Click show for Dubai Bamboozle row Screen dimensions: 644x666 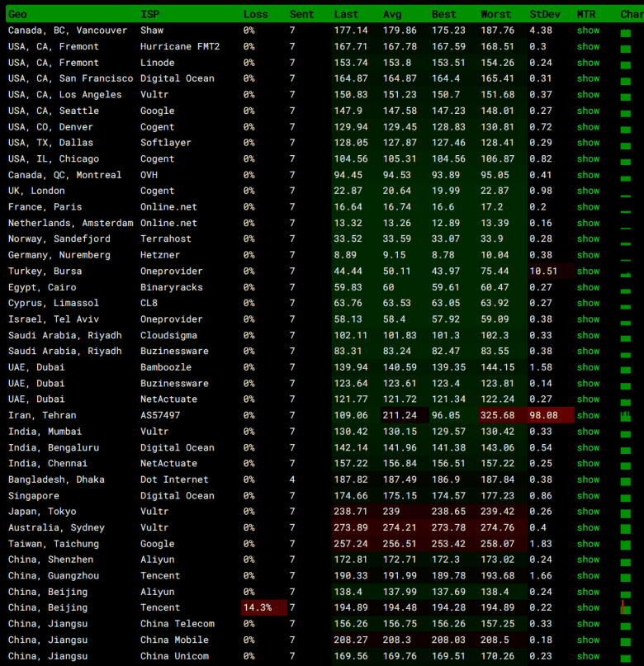[588, 367]
